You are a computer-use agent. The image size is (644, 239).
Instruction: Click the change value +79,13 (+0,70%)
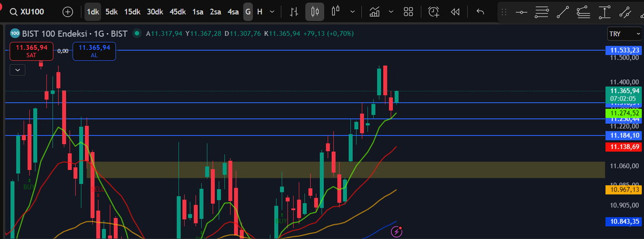pyautogui.click(x=328, y=34)
